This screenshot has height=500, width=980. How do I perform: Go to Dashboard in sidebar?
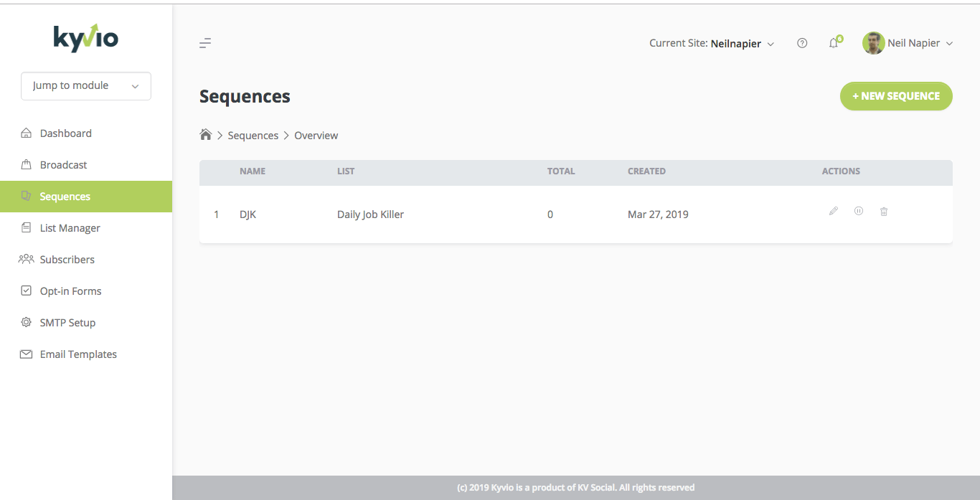(86, 133)
